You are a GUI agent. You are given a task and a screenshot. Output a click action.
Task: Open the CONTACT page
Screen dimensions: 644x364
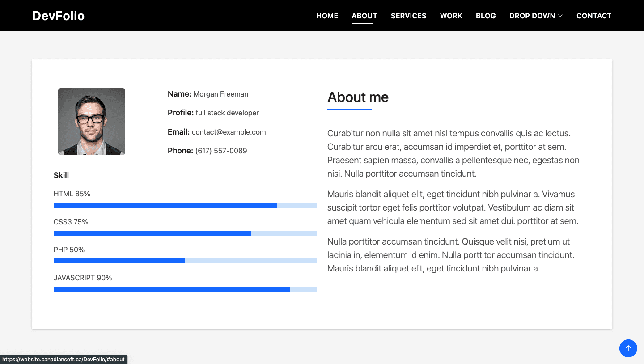[594, 15]
